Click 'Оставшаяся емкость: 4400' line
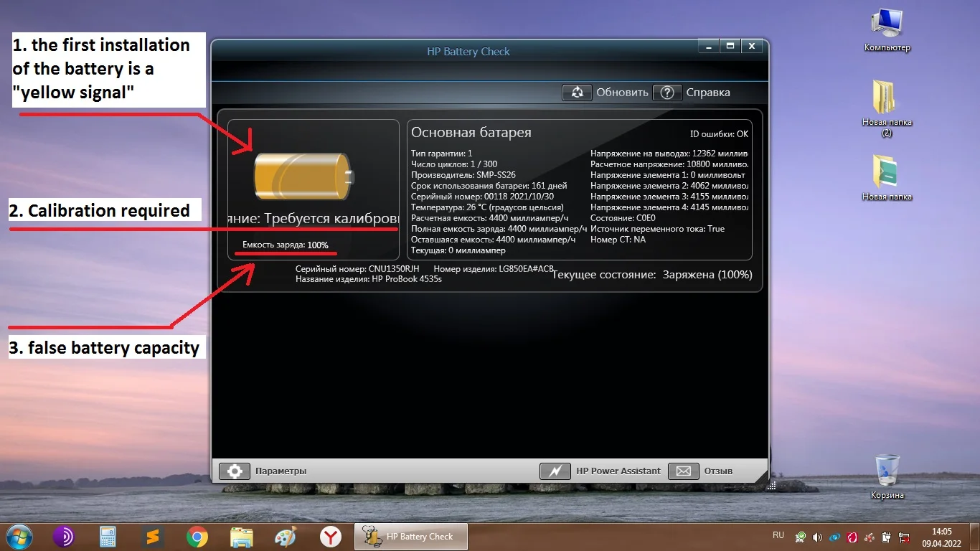 pos(495,240)
